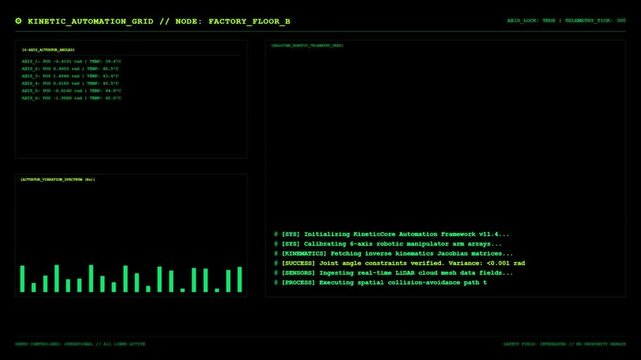This screenshot has height=360, width=641.
Task: Select the AXIS_1 position and temperature row
Action: point(71,61)
